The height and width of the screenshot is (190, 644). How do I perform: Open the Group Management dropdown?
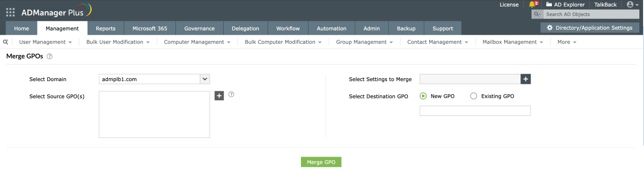[364, 42]
